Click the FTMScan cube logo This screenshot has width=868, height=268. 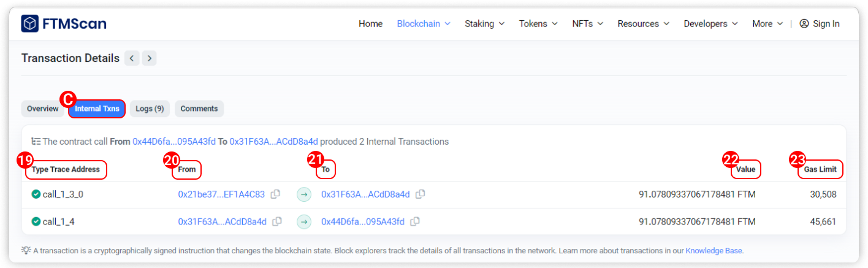(30, 24)
